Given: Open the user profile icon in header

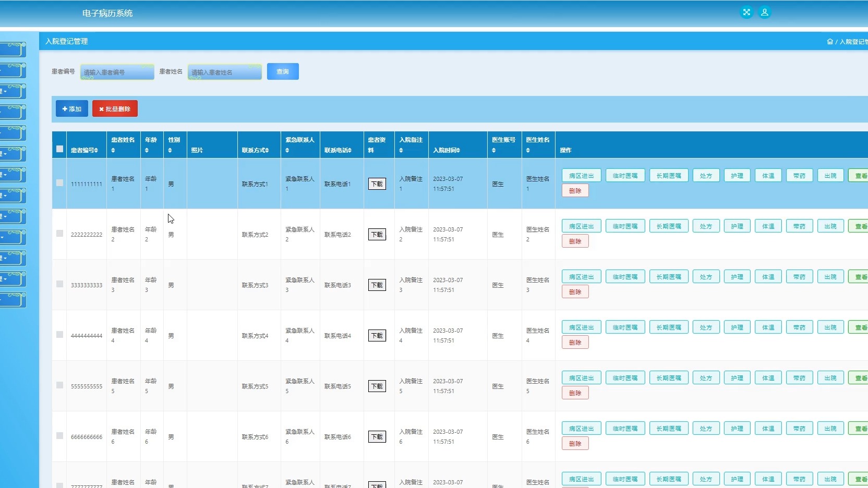Looking at the screenshot, I should (x=764, y=13).
